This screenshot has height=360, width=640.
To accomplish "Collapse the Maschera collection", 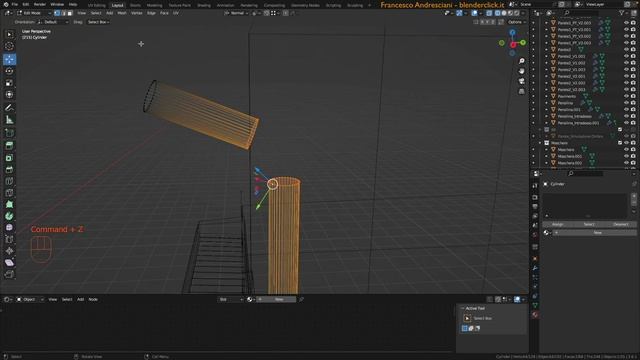I will [540, 143].
